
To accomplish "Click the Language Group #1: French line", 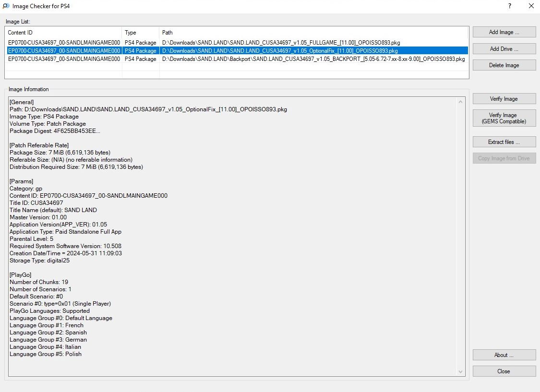I will [47, 325].
